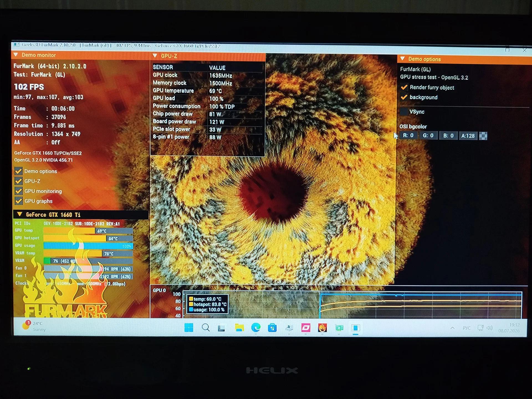Toggle the GPU graphs checkbox
Screen dimensions: 532x399
[x=19, y=201]
